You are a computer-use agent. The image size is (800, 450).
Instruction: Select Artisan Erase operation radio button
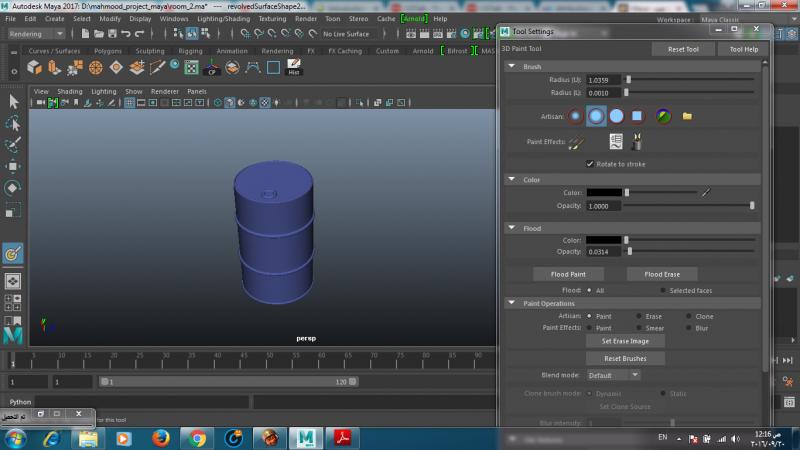(x=639, y=316)
